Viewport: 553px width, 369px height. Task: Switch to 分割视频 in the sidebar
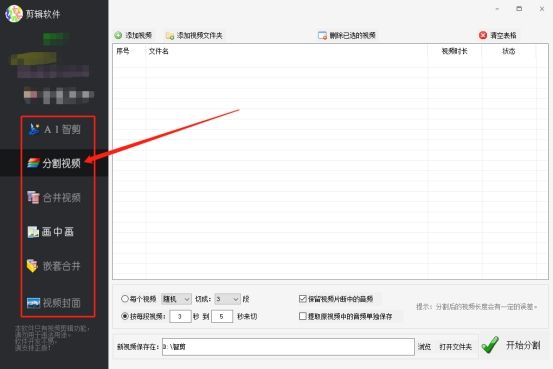[54, 163]
